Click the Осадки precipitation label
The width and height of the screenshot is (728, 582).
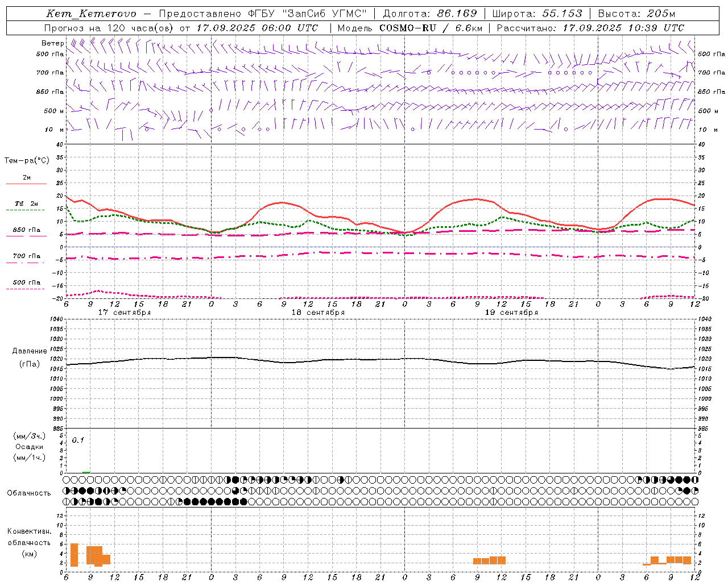[30, 447]
